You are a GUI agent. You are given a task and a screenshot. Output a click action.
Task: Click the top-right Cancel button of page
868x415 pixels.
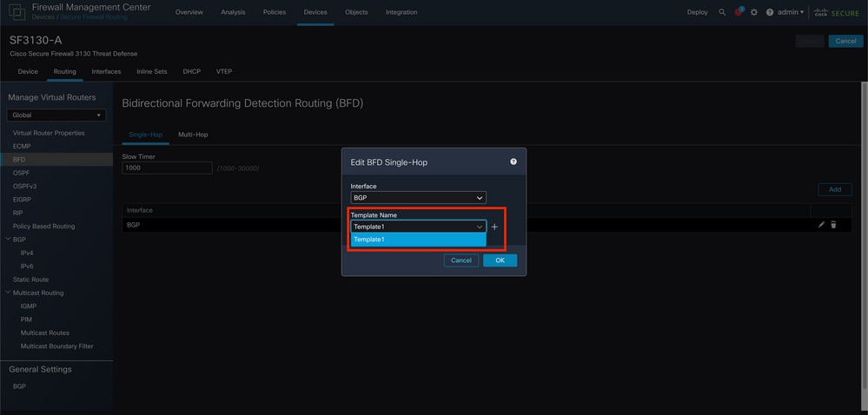coord(845,41)
